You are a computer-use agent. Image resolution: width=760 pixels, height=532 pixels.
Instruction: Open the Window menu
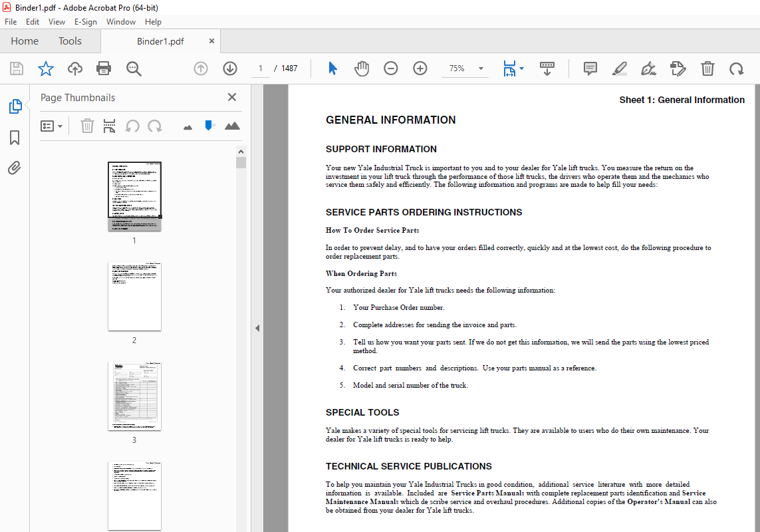pos(121,22)
